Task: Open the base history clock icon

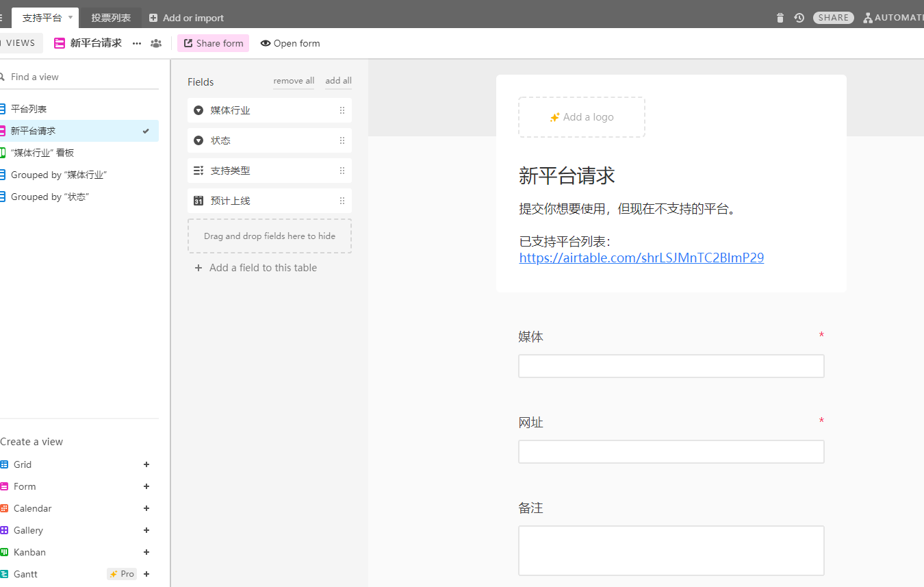Action: pyautogui.click(x=799, y=18)
